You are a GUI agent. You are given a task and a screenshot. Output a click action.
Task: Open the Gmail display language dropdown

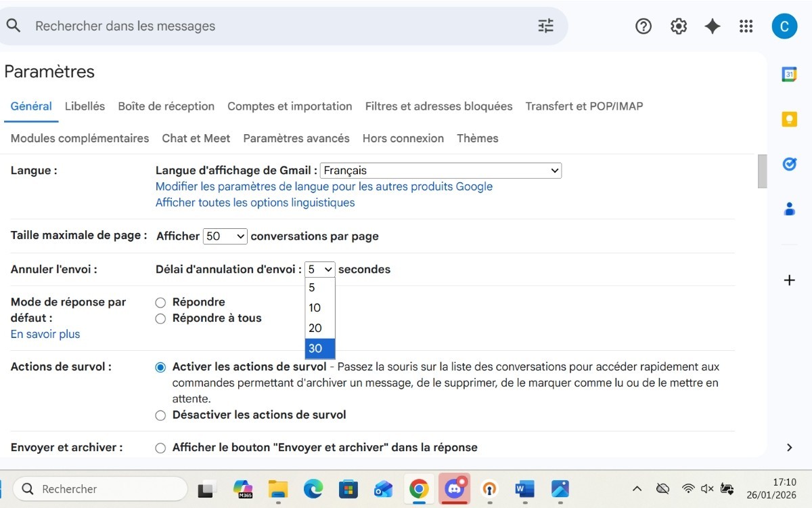click(440, 170)
